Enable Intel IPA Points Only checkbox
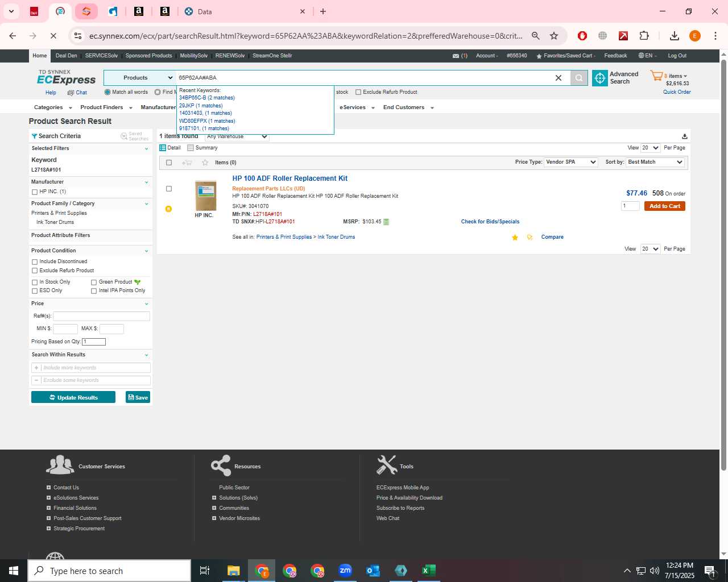This screenshot has height=582, width=728. tap(94, 291)
